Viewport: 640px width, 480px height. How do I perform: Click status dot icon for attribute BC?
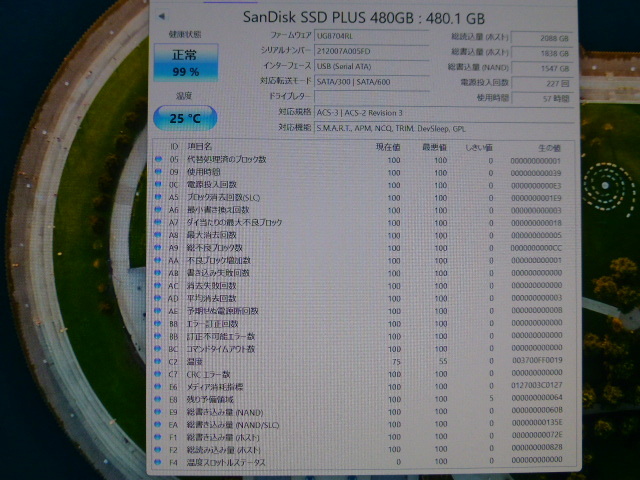point(158,349)
